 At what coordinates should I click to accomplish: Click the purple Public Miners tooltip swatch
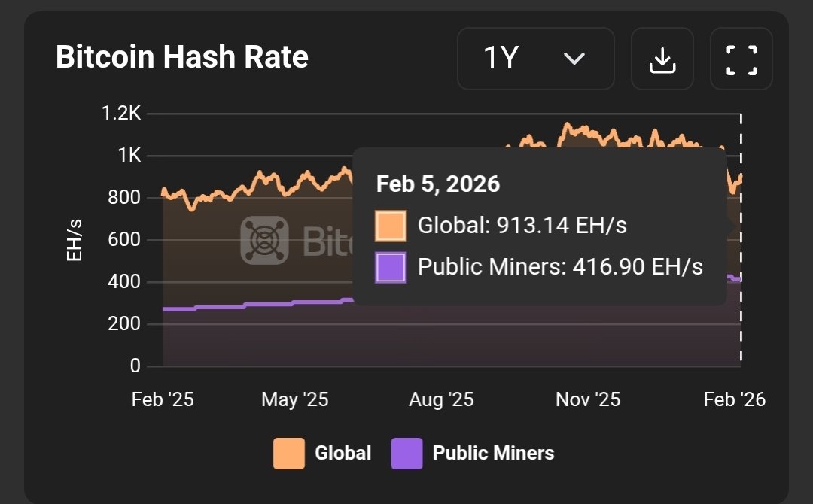(391, 267)
